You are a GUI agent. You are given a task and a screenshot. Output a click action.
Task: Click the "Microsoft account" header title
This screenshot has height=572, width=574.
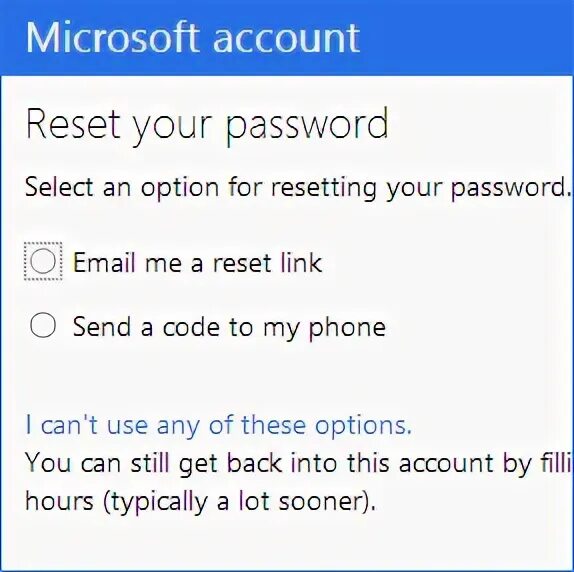point(193,38)
